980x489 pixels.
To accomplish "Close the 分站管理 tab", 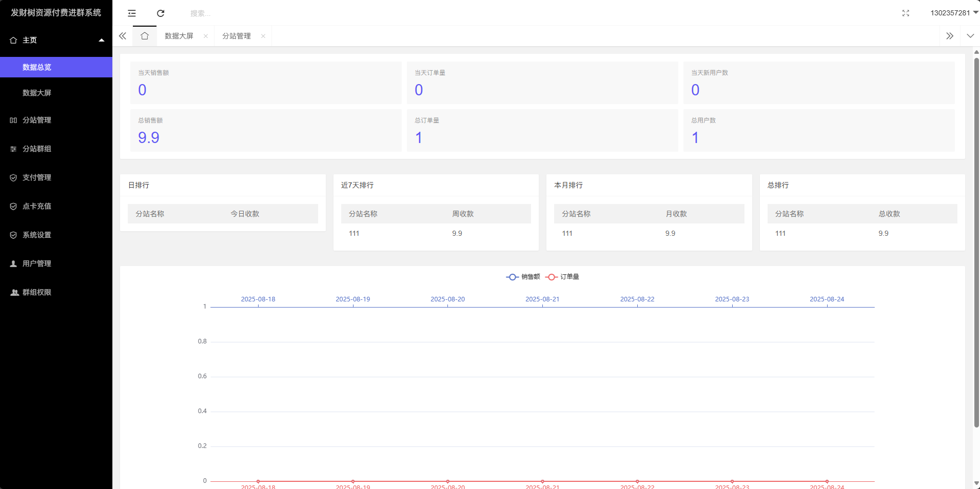I will click(x=263, y=36).
